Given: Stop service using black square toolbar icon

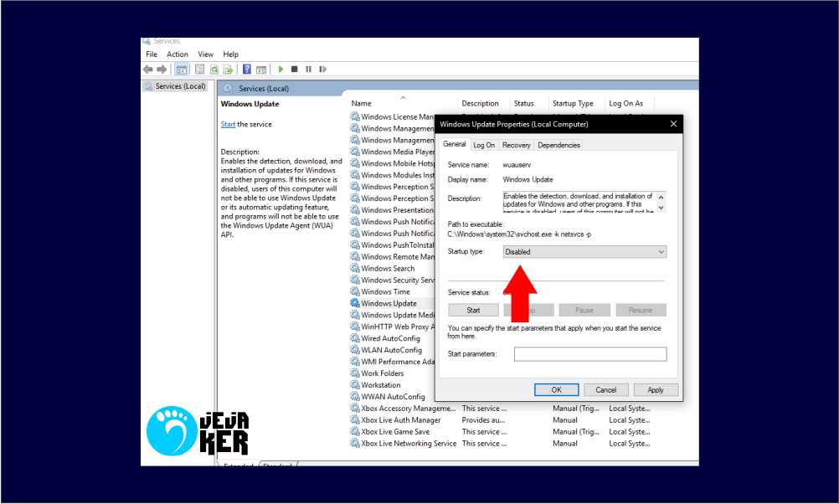Looking at the screenshot, I should coord(294,69).
